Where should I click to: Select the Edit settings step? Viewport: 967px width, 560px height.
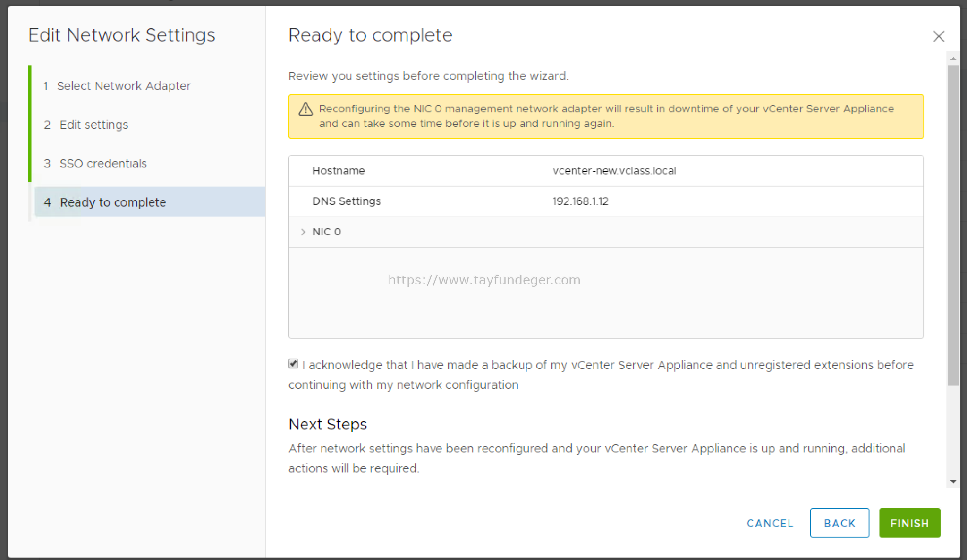coord(93,125)
